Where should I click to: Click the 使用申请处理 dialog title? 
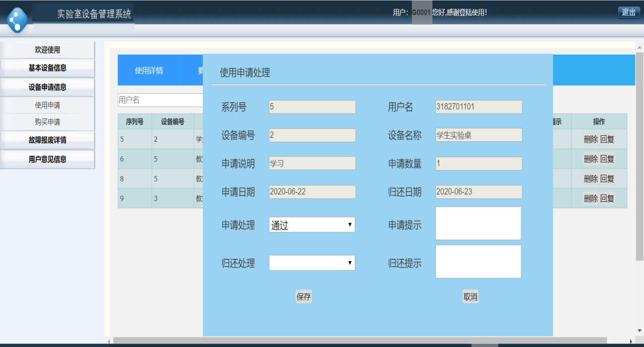click(x=245, y=73)
